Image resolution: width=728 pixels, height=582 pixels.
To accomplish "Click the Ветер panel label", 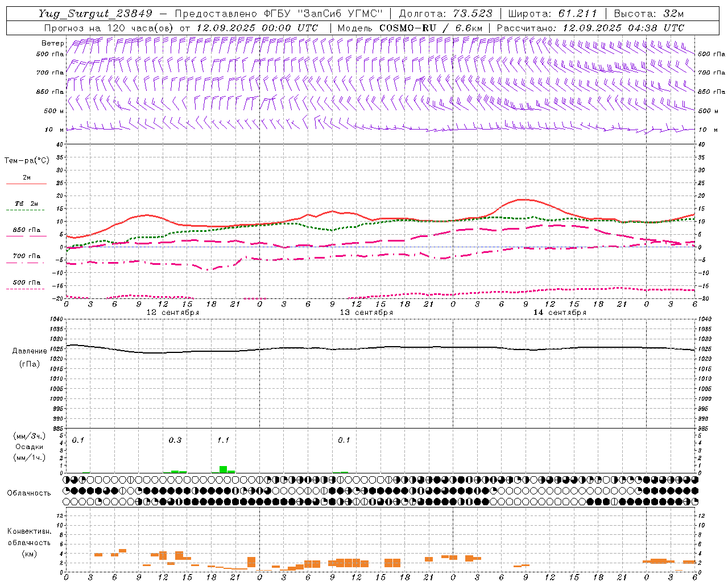I will 52,43.
